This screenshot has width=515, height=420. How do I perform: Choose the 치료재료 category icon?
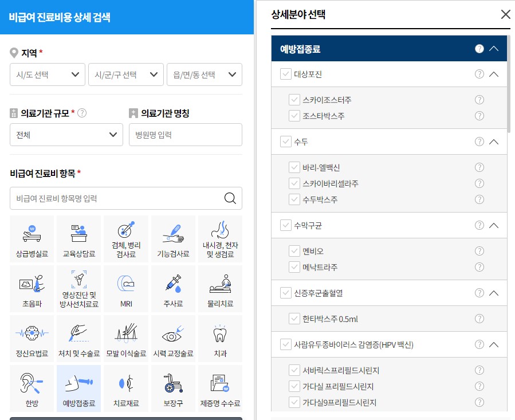(126, 388)
